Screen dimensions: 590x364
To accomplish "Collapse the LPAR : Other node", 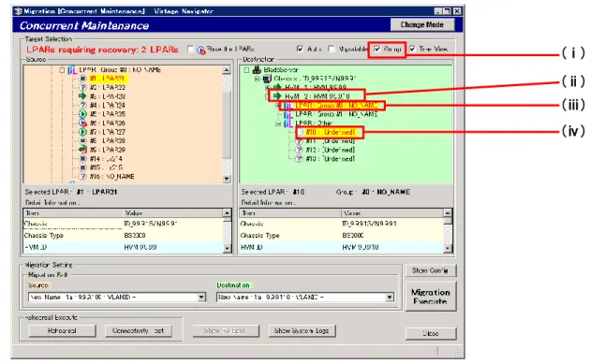I will coord(278,124).
